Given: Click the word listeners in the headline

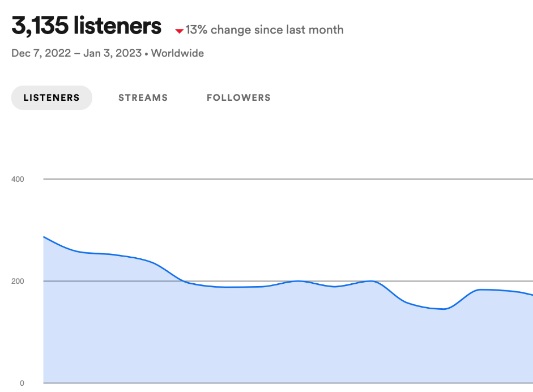Looking at the screenshot, I should click(120, 27).
